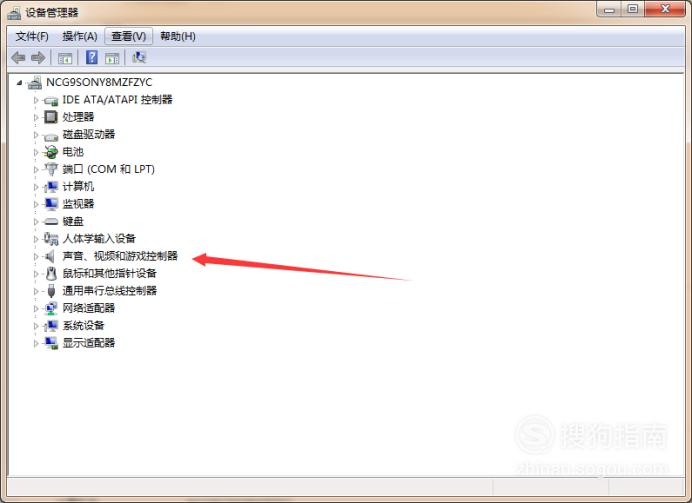Click the Scan for hardware changes icon
Image resolution: width=692 pixels, height=503 pixels.
(139, 57)
